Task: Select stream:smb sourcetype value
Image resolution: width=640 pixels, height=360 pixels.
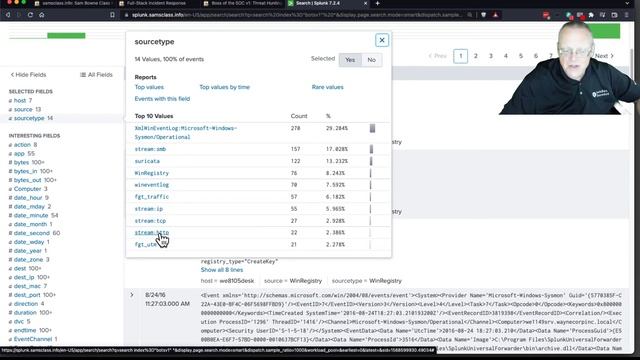Action: [x=150, y=149]
